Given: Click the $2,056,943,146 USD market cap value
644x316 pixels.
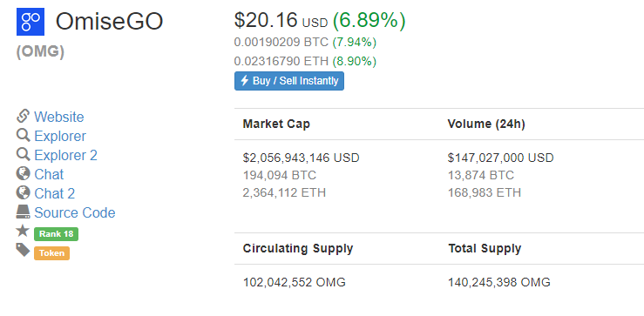Looking at the screenshot, I should click(301, 158).
